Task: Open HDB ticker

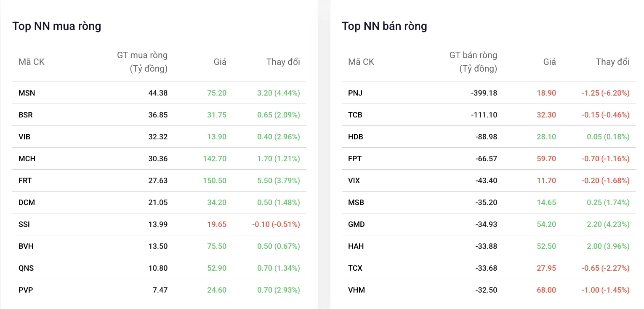Action: tap(356, 137)
